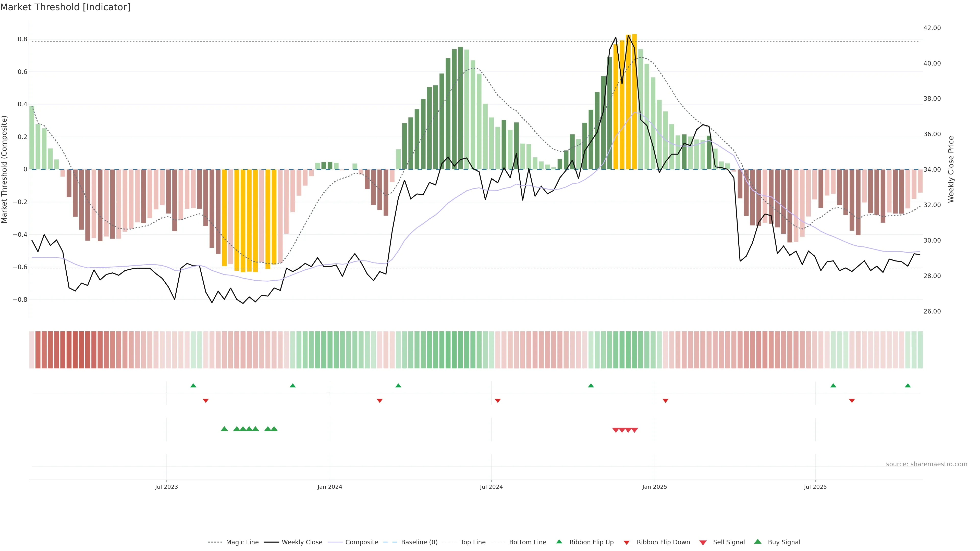This screenshot has height=551, width=980.
Task: Click the Jan 2024 axis label
Action: tap(329, 487)
